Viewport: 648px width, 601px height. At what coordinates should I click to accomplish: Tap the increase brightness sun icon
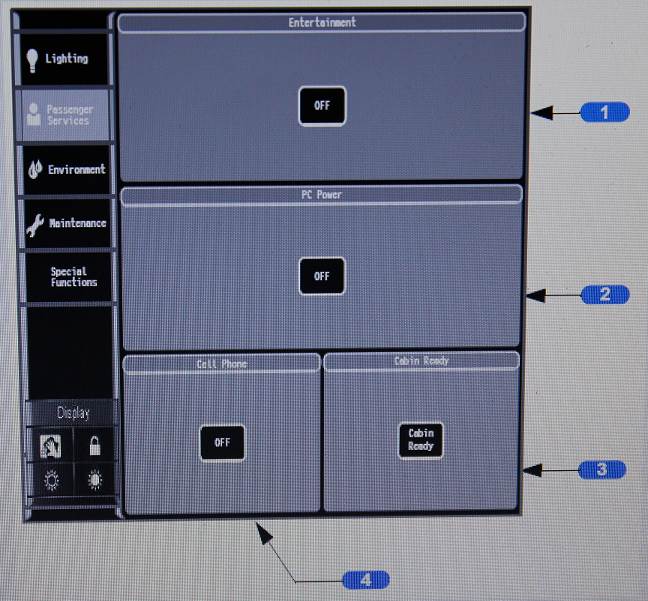coord(95,480)
